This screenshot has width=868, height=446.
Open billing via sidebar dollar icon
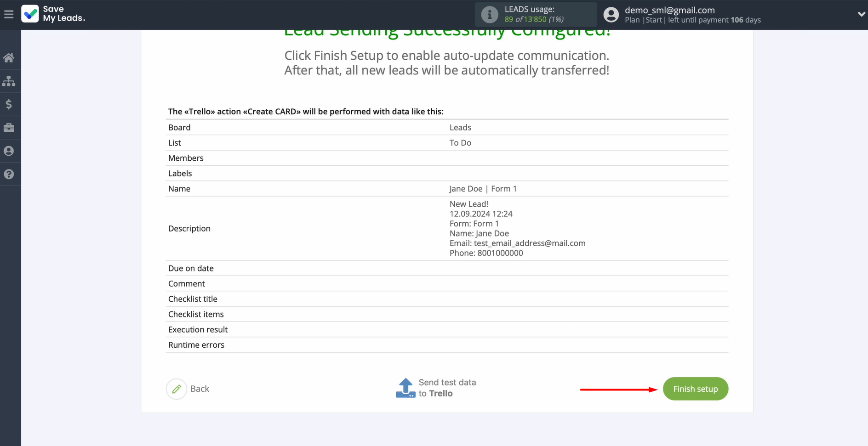(9, 105)
